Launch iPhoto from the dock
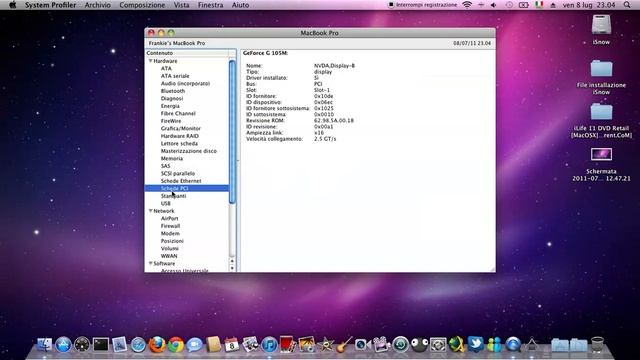640x360 pixels. pos(306,345)
